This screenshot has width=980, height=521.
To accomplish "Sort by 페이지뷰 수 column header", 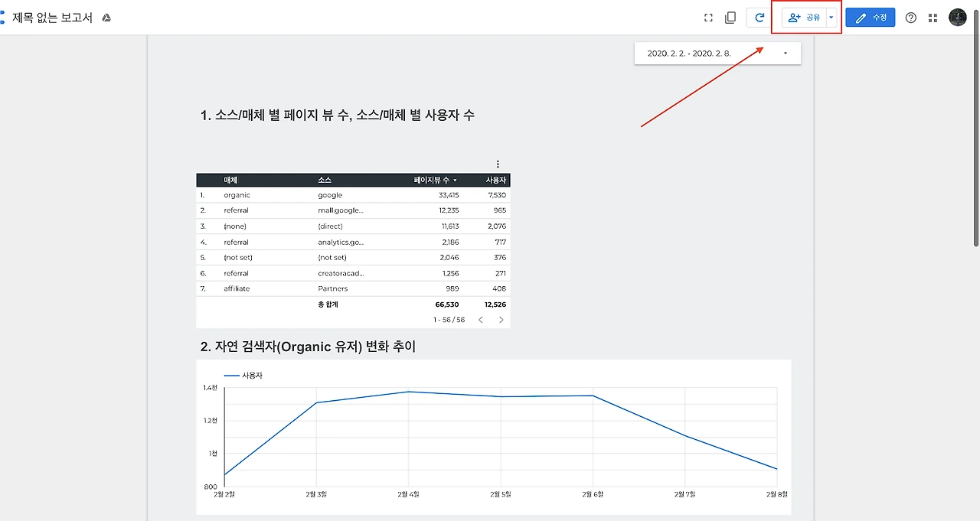I will (435, 180).
